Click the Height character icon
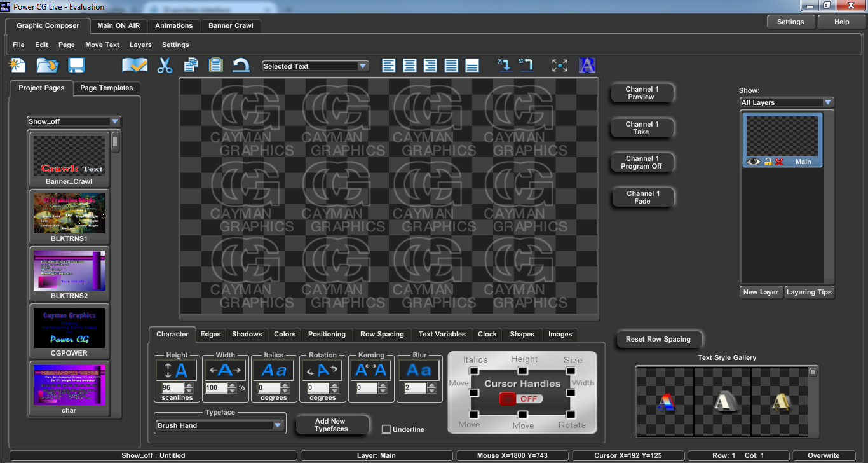868x463 pixels. click(x=177, y=370)
